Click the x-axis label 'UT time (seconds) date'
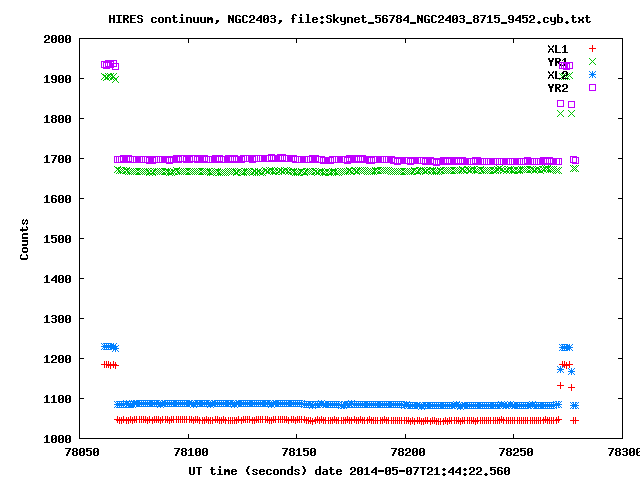Viewport: 640px width, 480px height. [265, 471]
